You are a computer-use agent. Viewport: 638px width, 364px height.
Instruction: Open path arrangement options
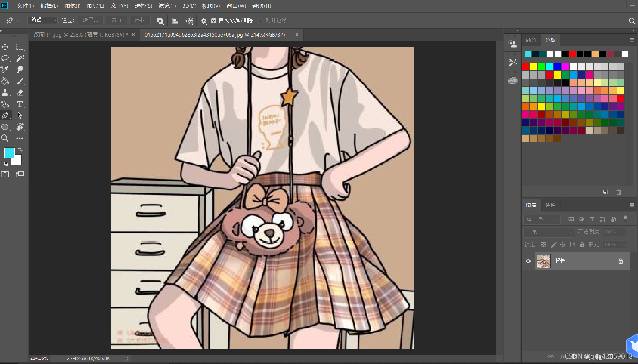189,21
